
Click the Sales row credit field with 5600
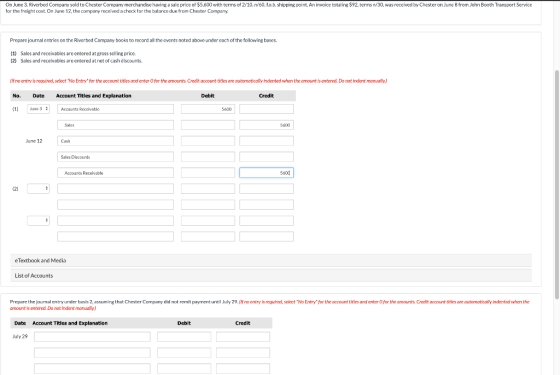coord(266,125)
